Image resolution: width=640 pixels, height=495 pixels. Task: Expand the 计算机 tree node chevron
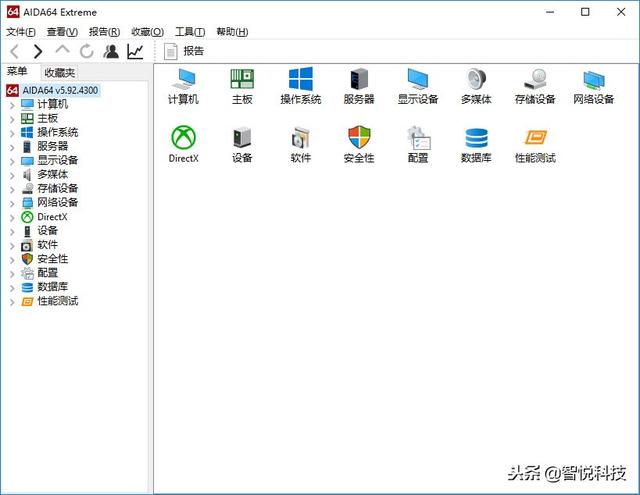click(x=12, y=105)
